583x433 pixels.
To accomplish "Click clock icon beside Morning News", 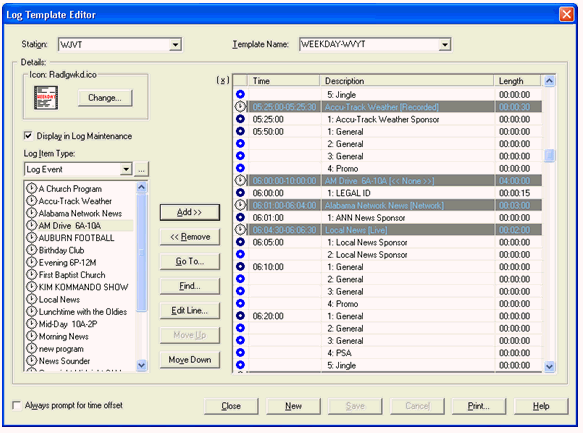I will 32,336.
